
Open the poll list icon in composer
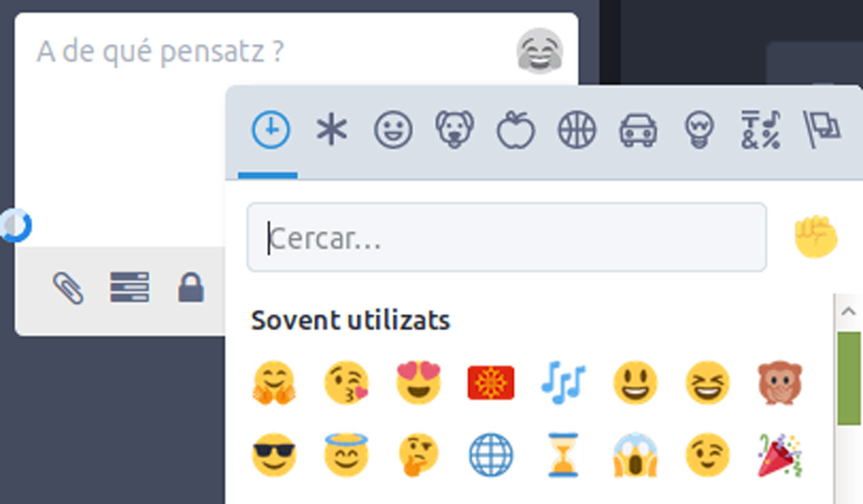click(x=130, y=287)
